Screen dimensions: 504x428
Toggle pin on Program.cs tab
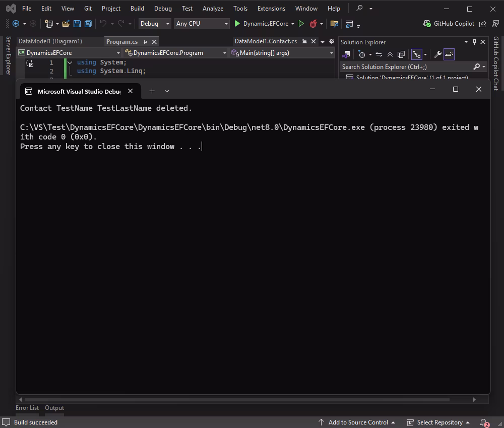(x=145, y=42)
